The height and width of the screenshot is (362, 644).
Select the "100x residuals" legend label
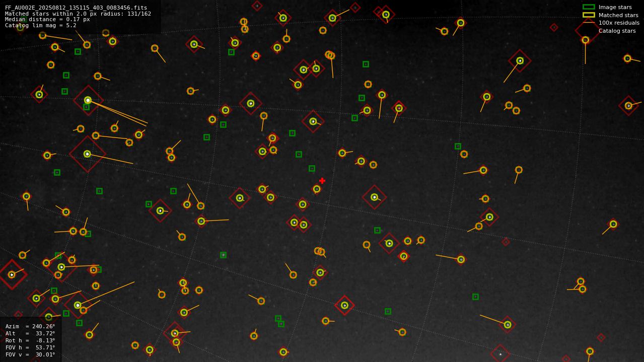tap(619, 23)
